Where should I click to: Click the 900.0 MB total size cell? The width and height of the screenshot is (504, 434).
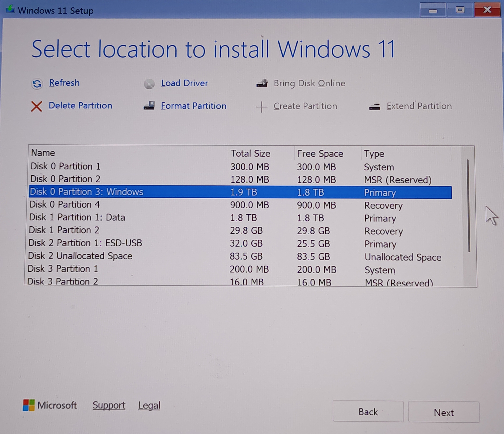click(x=250, y=205)
